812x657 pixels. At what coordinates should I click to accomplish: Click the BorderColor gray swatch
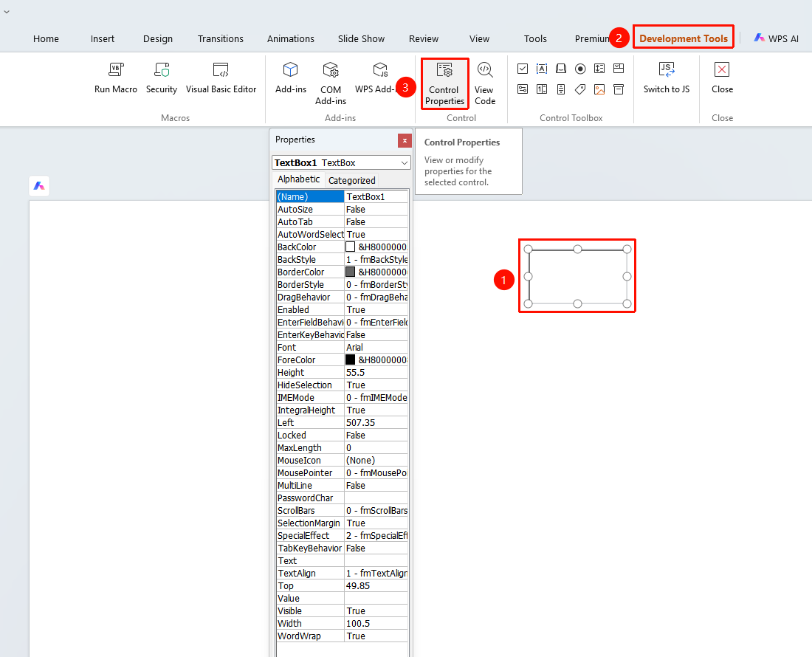[351, 272]
